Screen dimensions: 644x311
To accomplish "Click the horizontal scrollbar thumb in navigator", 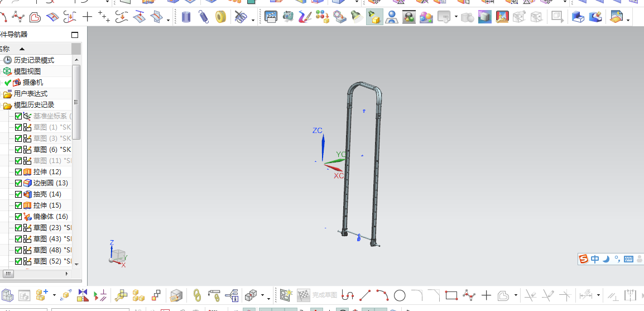I will click(x=8, y=273).
